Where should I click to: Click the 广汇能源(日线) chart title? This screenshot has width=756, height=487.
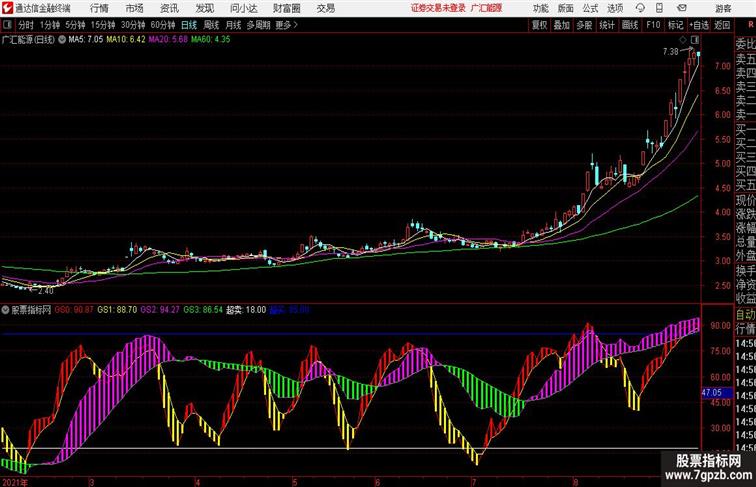point(28,40)
